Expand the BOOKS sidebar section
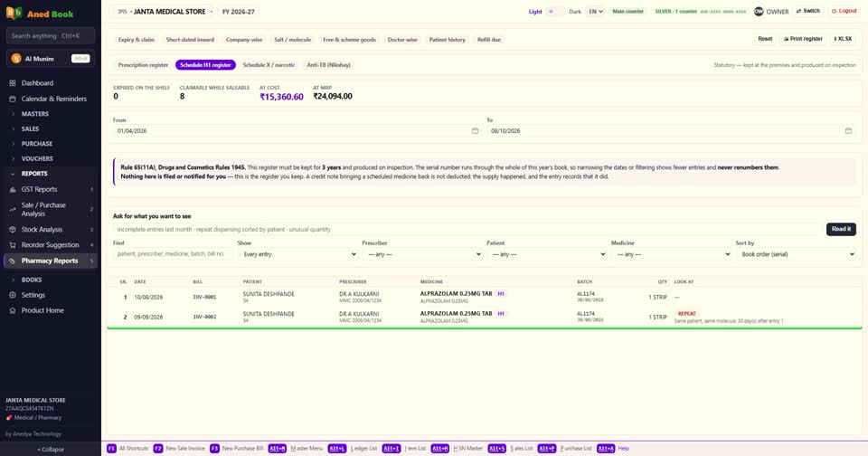This screenshot has height=456, width=868. 50,280
